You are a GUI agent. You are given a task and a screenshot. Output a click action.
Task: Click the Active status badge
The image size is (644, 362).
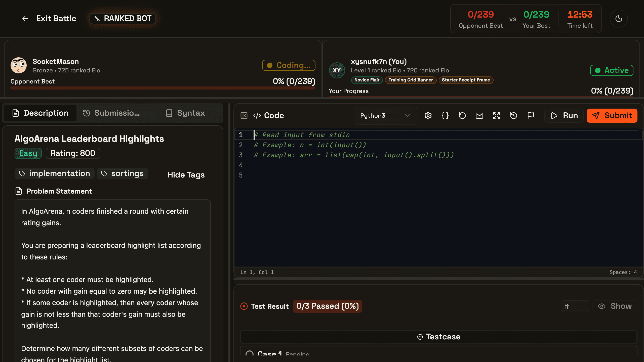coord(612,70)
